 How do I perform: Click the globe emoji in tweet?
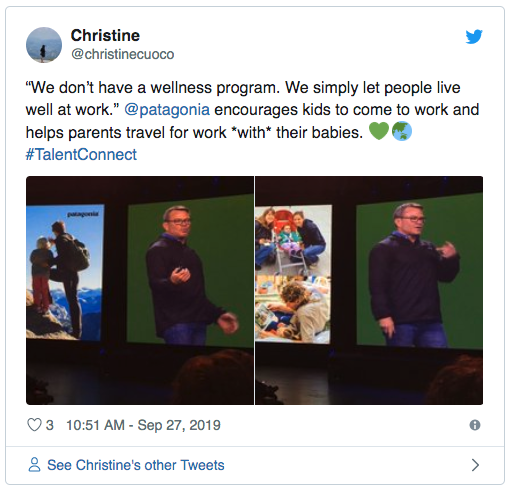point(402,131)
